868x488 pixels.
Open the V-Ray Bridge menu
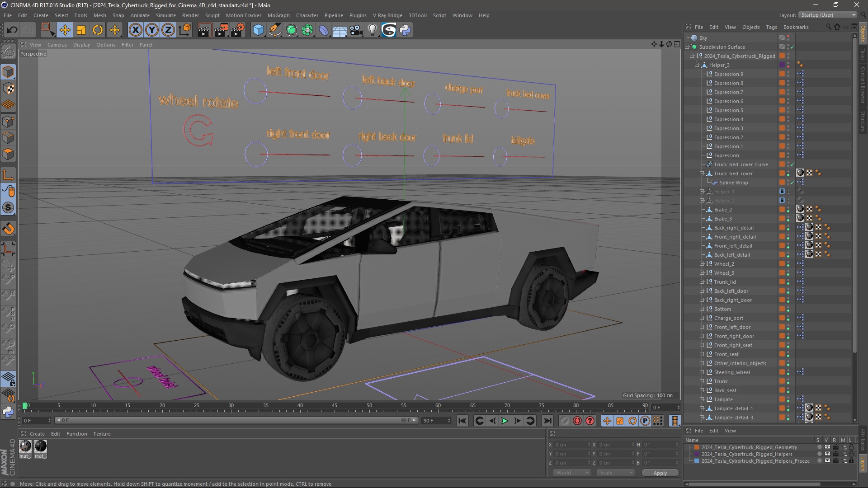[387, 15]
